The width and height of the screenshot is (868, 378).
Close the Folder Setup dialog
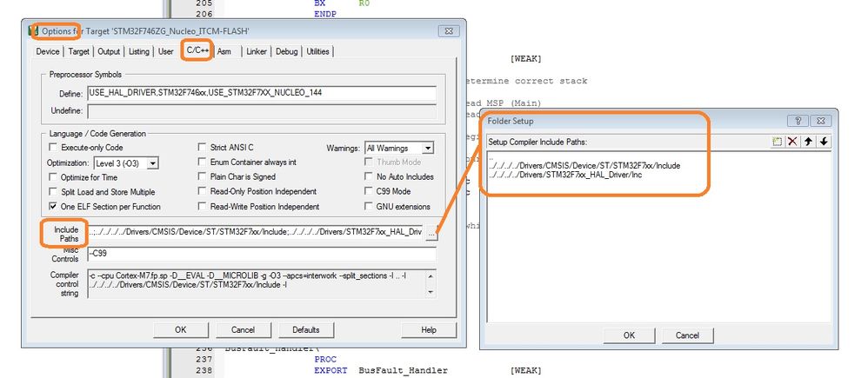[821, 121]
